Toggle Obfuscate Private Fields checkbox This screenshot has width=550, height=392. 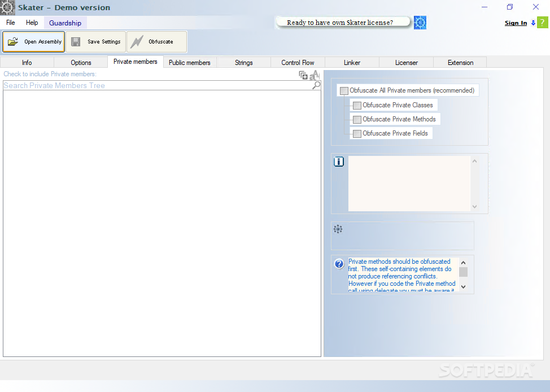pyautogui.click(x=357, y=133)
